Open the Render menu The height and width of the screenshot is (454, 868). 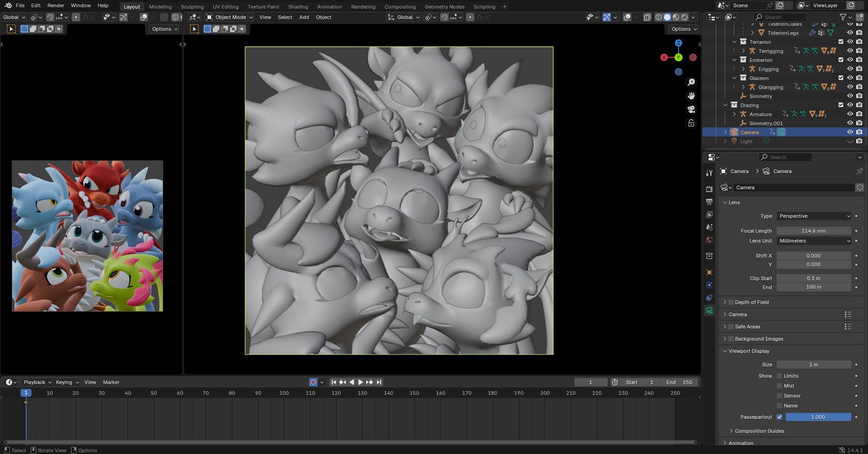(x=56, y=5)
